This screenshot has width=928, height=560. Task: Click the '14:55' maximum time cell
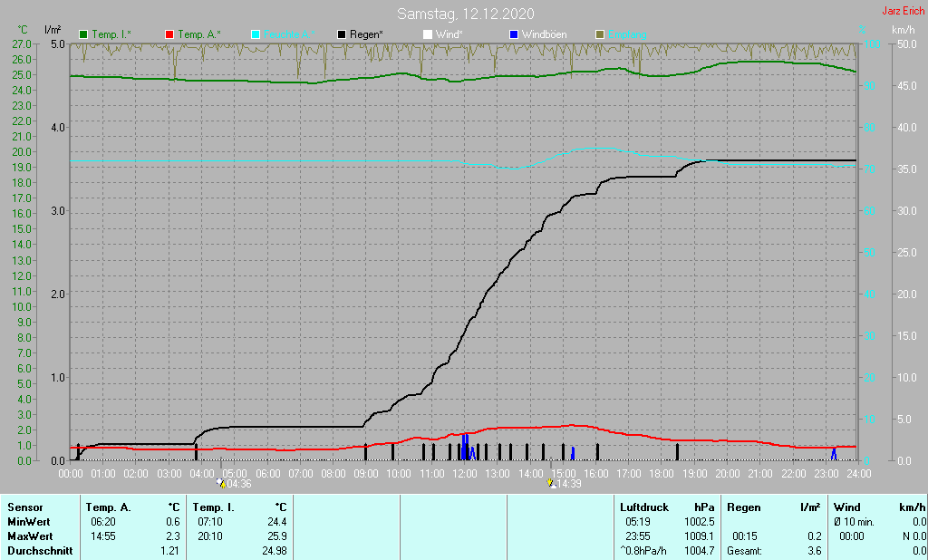(x=103, y=536)
